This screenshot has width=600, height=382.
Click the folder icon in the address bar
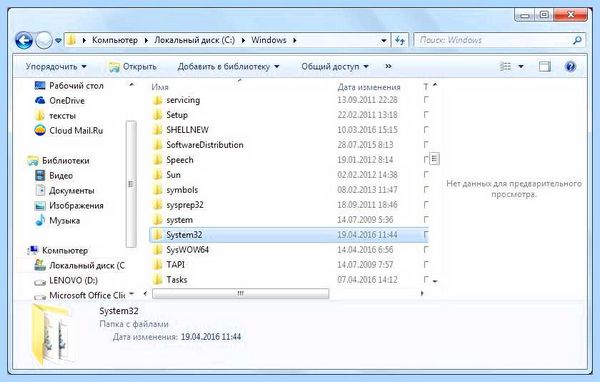(71, 40)
